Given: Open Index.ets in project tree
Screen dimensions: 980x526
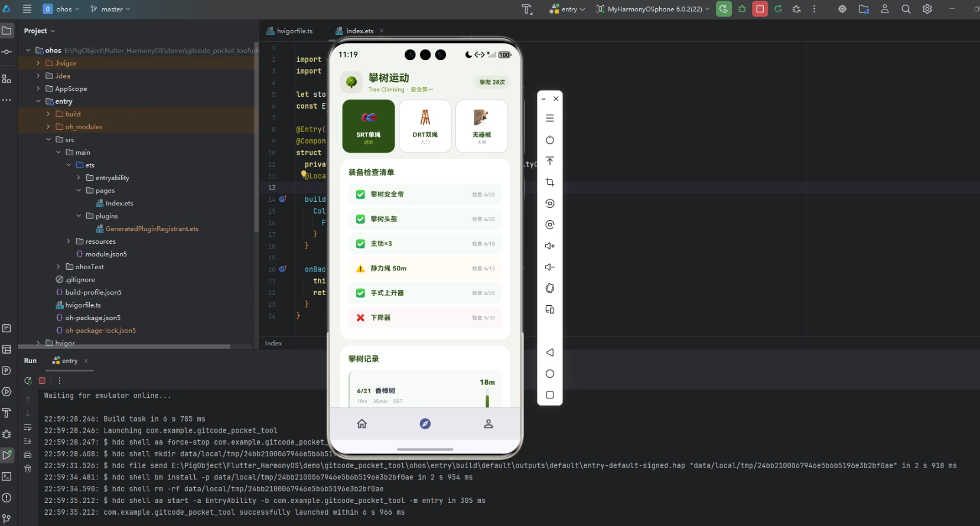Looking at the screenshot, I should (x=115, y=203).
